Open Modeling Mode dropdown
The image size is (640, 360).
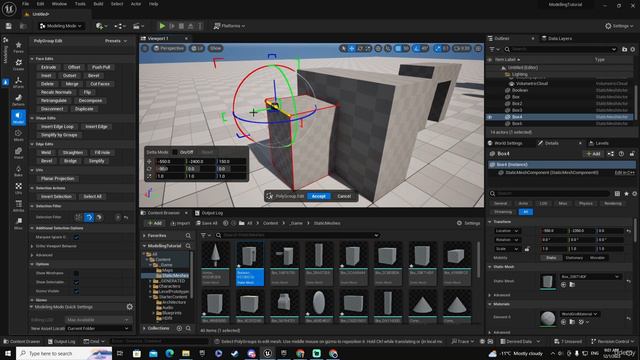pyautogui.click(x=61, y=26)
